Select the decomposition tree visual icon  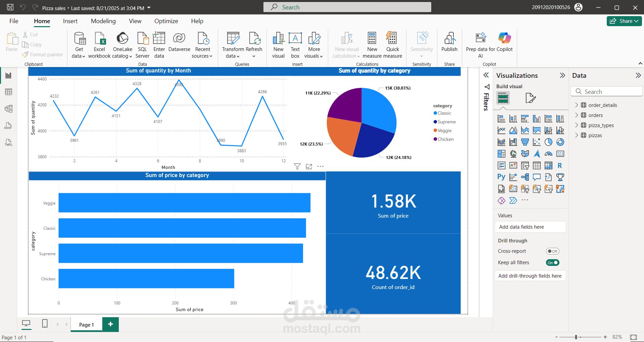coord(525,177)
